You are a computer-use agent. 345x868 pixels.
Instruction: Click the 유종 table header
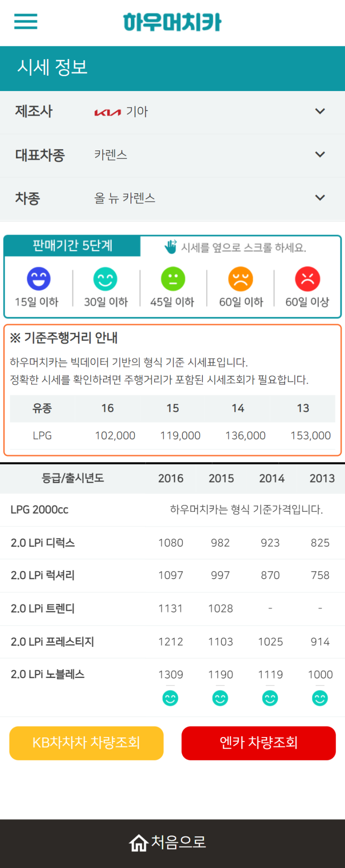[x=42, y=408]
